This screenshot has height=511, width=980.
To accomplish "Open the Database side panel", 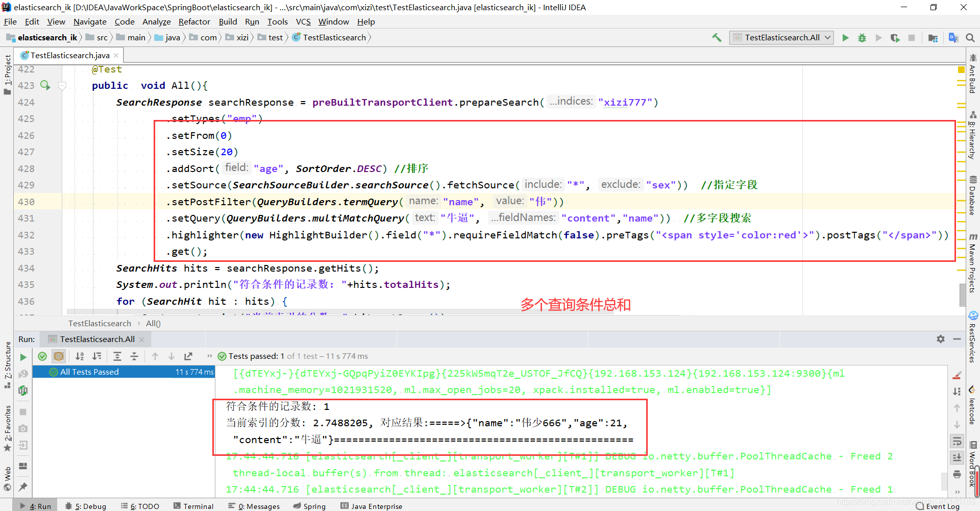I will [x=973, y=196].
